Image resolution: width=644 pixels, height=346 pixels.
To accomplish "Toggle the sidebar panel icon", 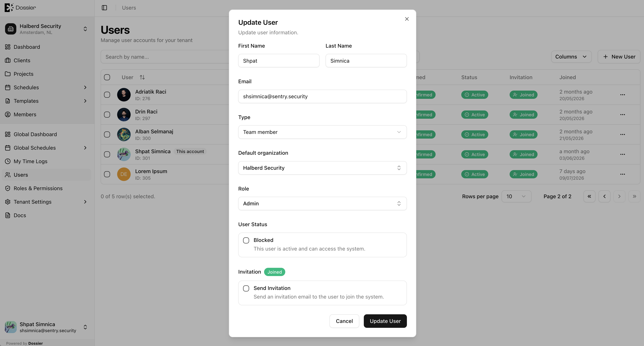I will pos(104,8).
